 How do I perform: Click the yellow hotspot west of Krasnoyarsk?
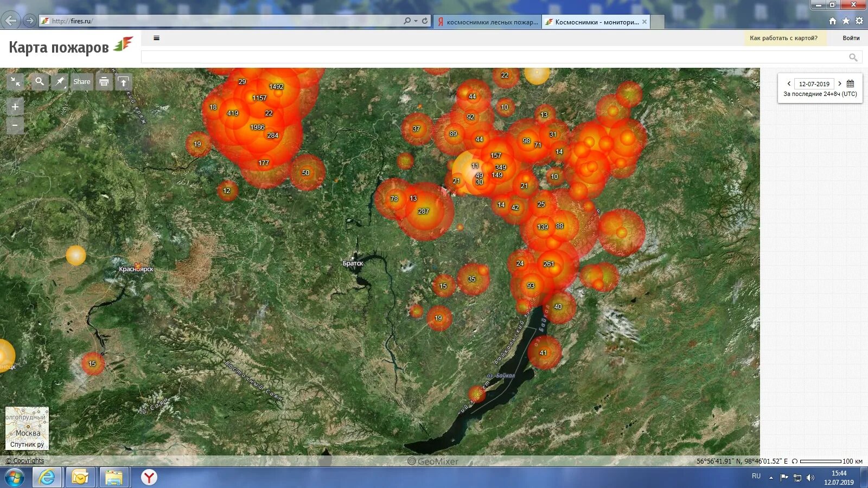coord(76,255)
